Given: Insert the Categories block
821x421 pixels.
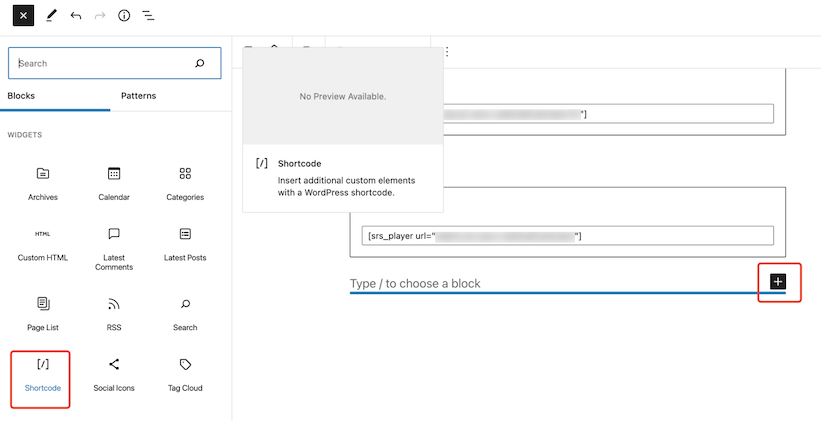Looking at the screenshot, I should pyautogui.click(x=185, y=183).
